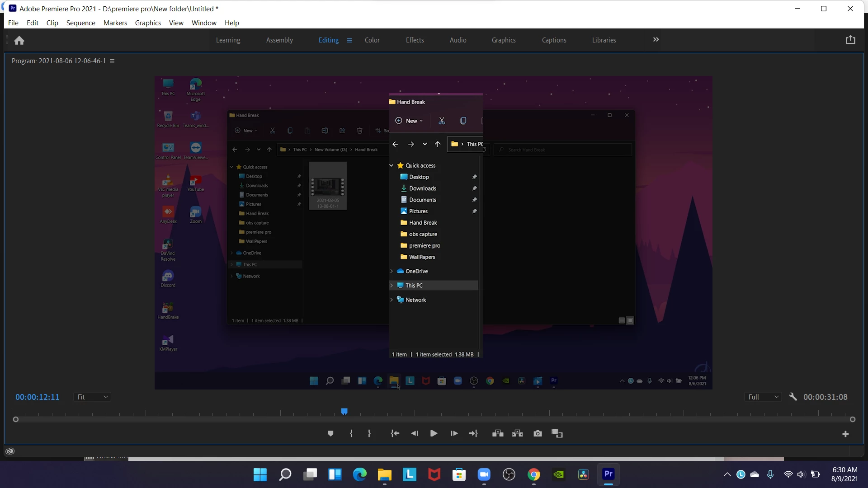Switch to the Color workspace tab
This screenshot has height=488, width=868.
tap(372, 40)
